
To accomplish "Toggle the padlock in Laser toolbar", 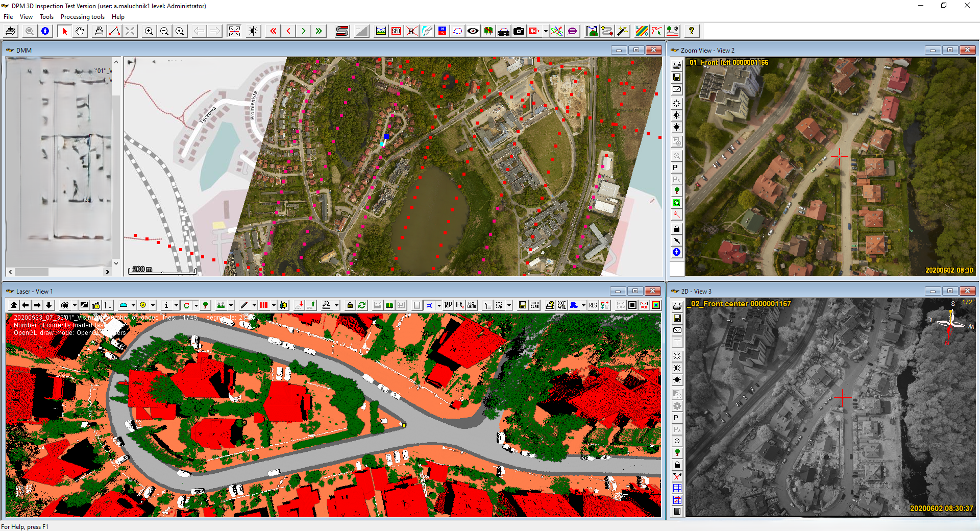I will pyautogui.click(x=350, y=305).
